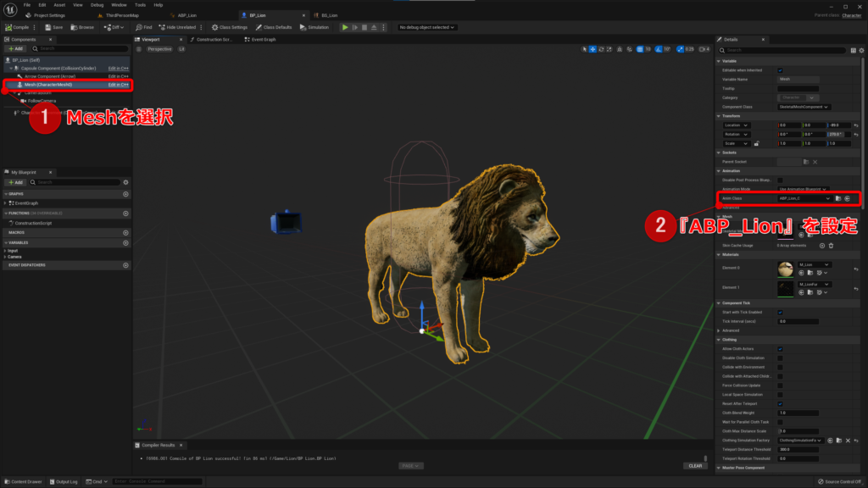Click Add in Components panel

(x=15, y=48)
